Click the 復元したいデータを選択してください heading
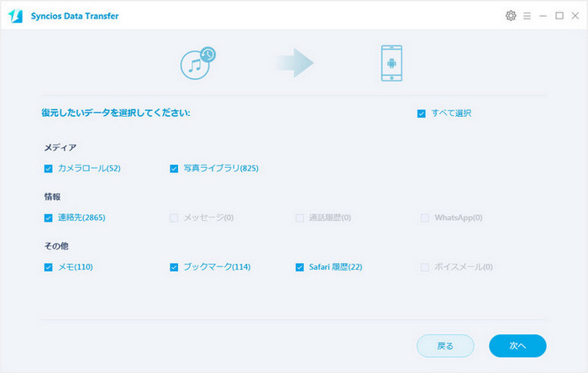 (116, 113)
